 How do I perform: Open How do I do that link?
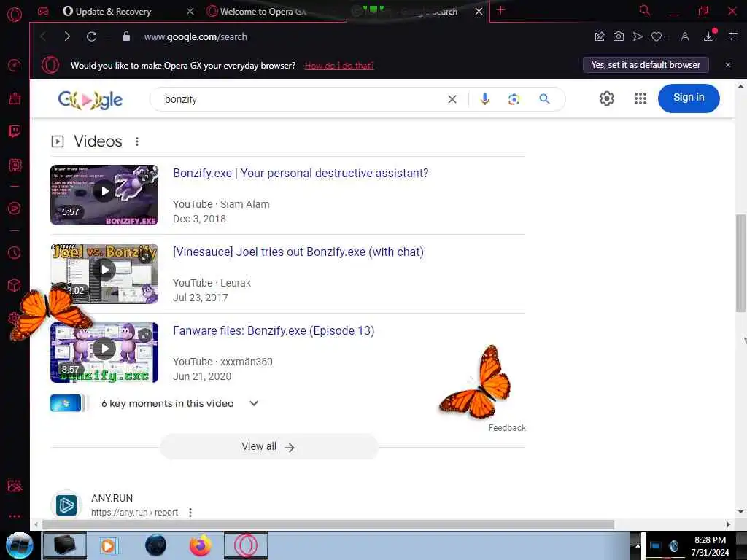coord(339,66)
